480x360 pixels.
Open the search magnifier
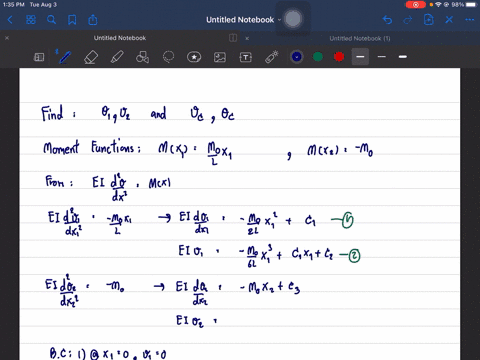[x=51, y=20]
